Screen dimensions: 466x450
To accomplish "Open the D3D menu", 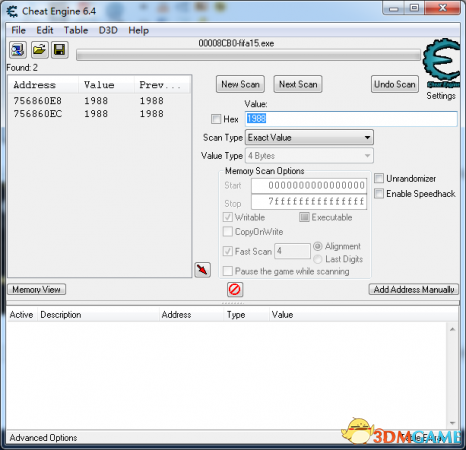I will pyautogui.click(x=108, y=30).
